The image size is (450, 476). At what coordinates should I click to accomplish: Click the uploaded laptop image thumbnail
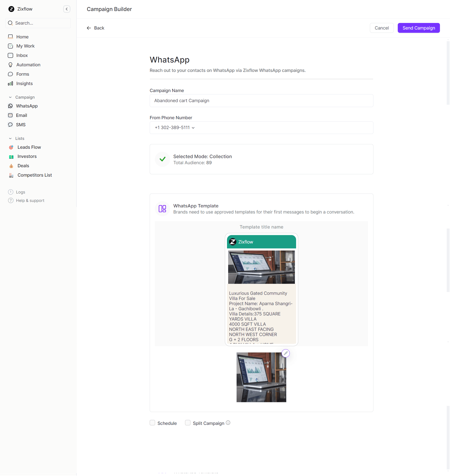point(261,377)
